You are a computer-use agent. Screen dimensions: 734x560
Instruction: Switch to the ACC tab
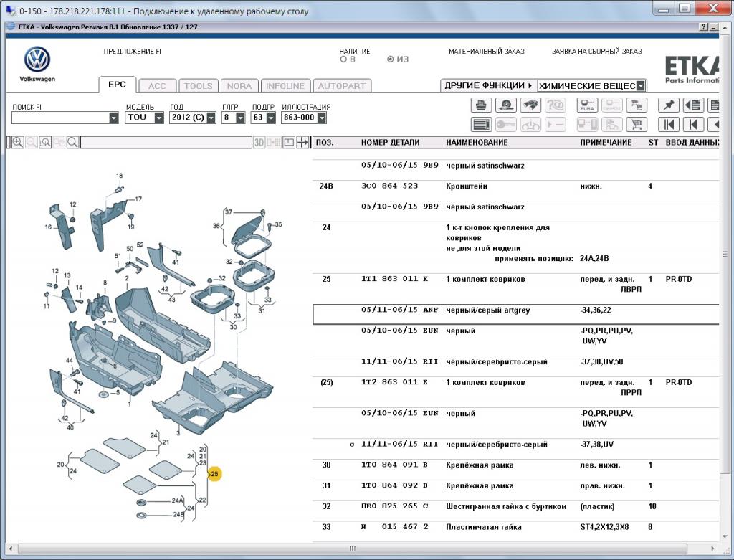pyautogui.click(x=157, y=86)
